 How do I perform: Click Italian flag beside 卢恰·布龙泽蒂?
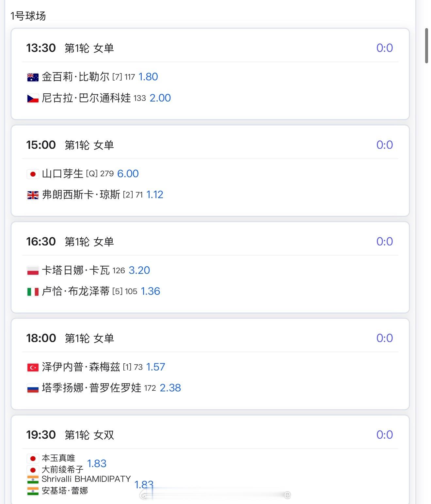(33, 291)
